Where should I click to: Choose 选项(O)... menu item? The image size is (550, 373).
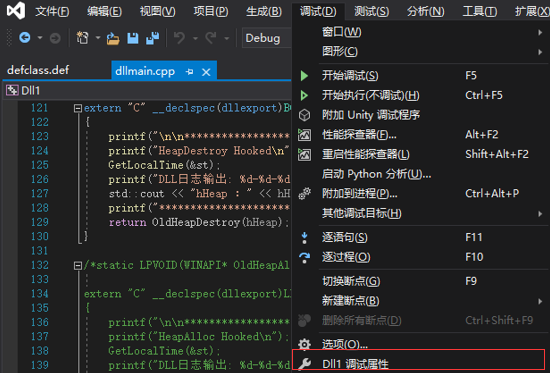point(421,344)
